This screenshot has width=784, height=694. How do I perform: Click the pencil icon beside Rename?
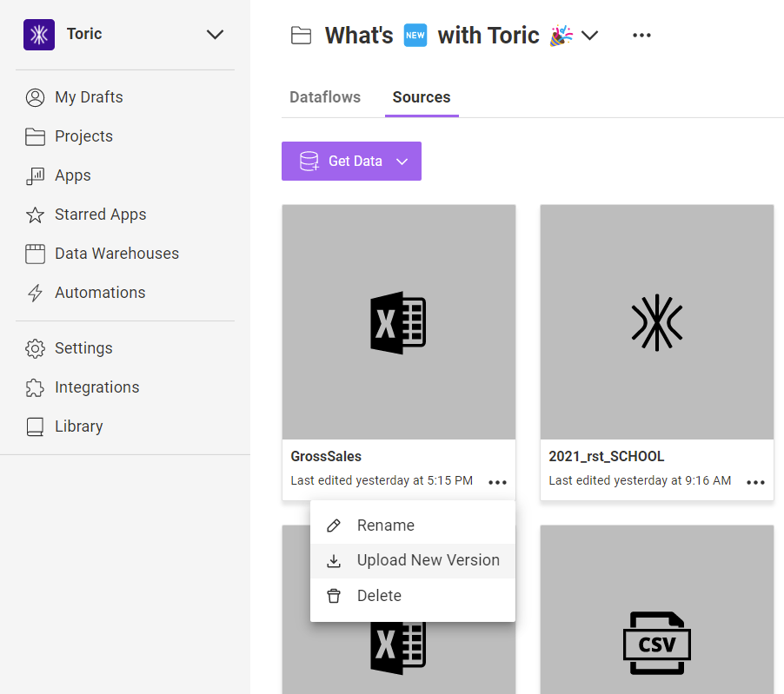click(334, 525)
